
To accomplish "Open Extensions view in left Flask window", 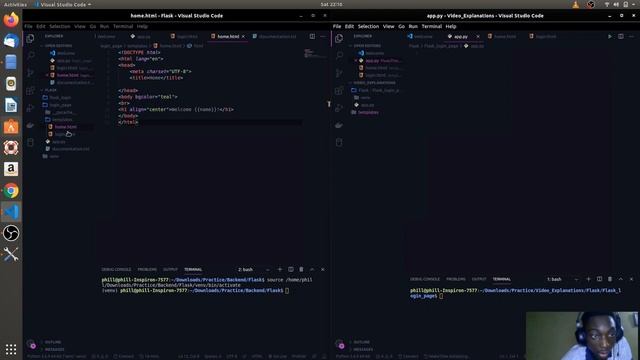I will coord(30,90).
